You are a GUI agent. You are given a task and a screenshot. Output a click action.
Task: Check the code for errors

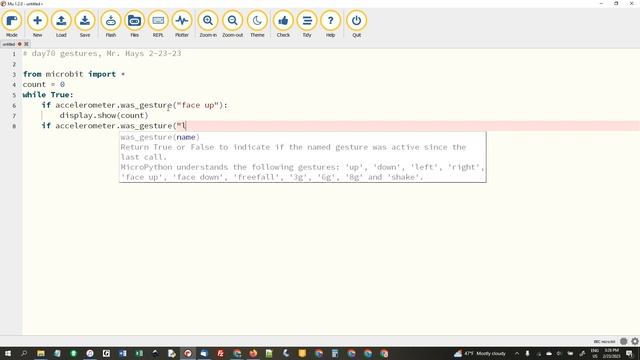click(283, 24)
